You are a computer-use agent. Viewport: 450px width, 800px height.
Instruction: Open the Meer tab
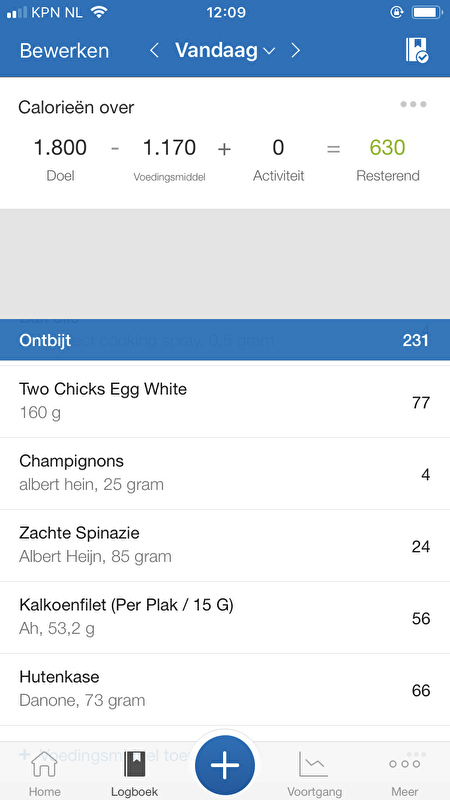click(405, 773)
